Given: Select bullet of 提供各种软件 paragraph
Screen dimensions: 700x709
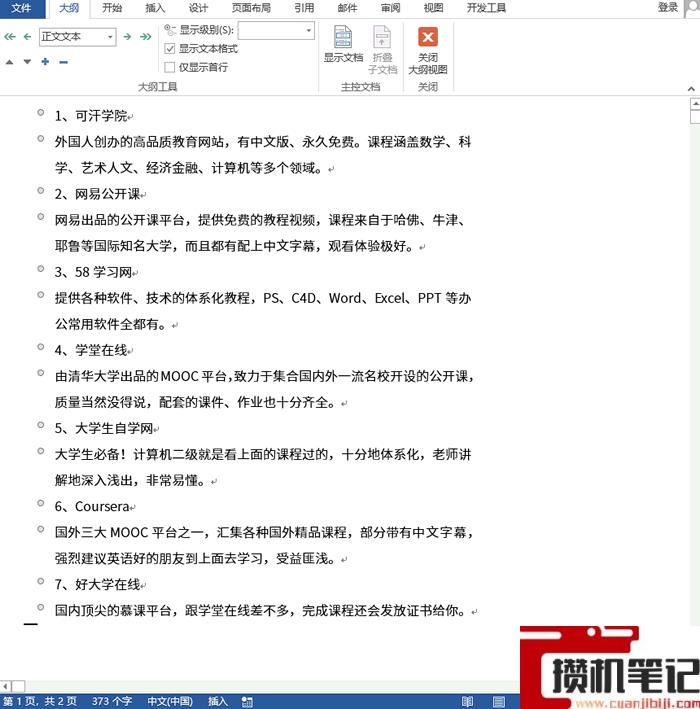Looking at the screenshot, I should (x=41, y=295).
